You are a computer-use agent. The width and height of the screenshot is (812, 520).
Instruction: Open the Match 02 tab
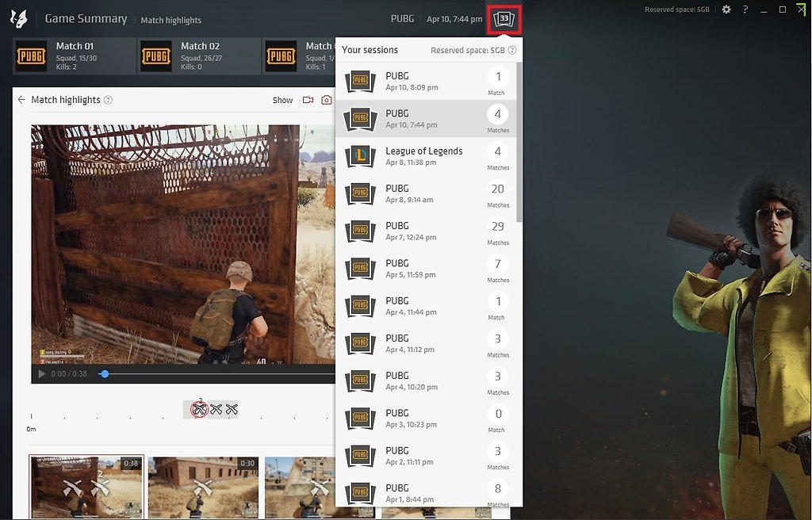click(x=199, y=56)
